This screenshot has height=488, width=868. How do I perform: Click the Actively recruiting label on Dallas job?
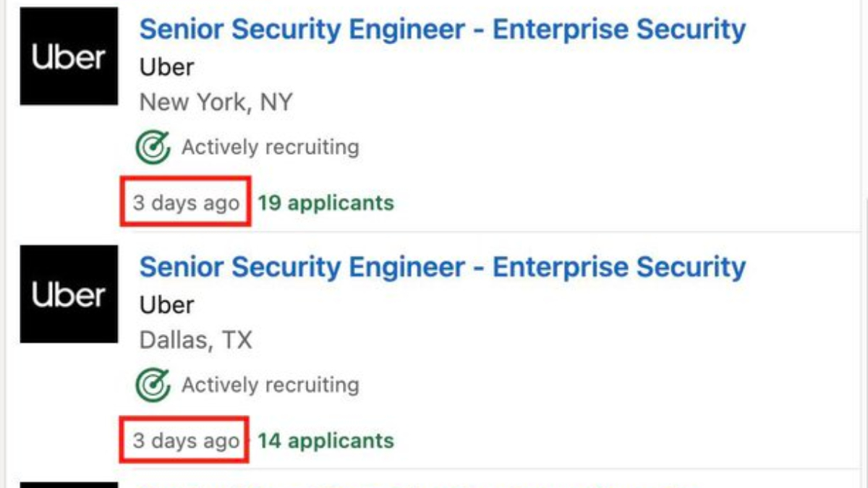pos(270,385)
